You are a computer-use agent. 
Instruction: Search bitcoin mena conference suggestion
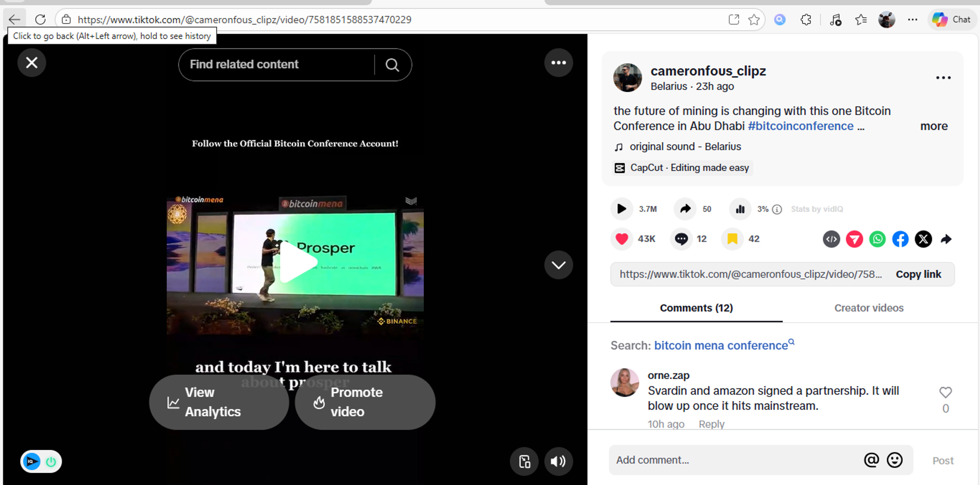(724, 345)
